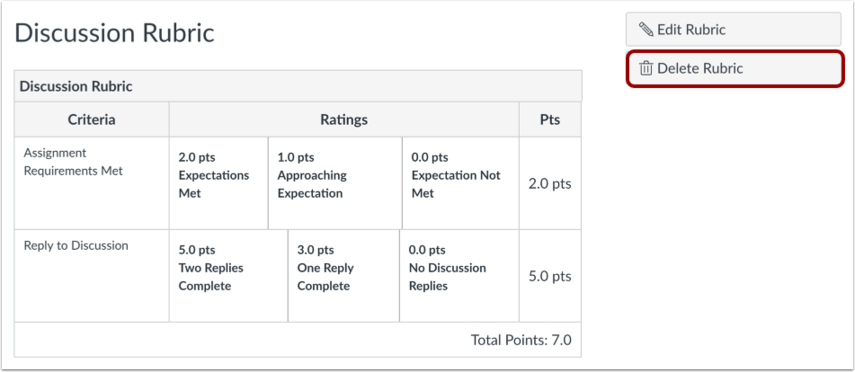Select the Reply to Discussion criterion
The image size is (855, 372).
pos(76,245)
